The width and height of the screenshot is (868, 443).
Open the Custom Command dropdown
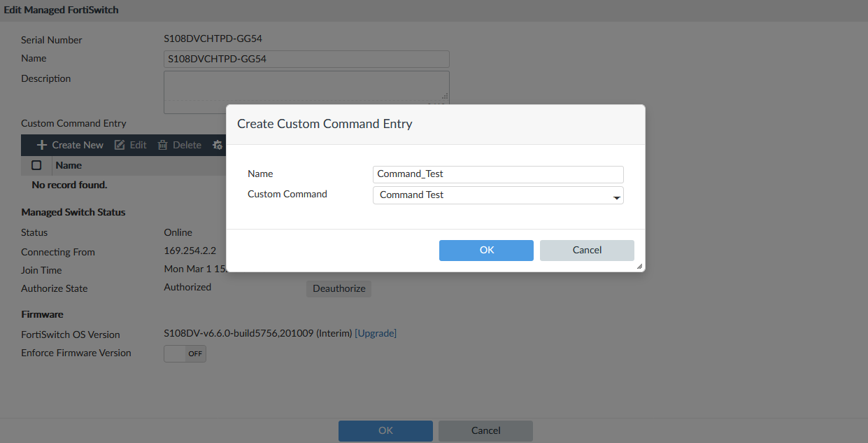616,195
